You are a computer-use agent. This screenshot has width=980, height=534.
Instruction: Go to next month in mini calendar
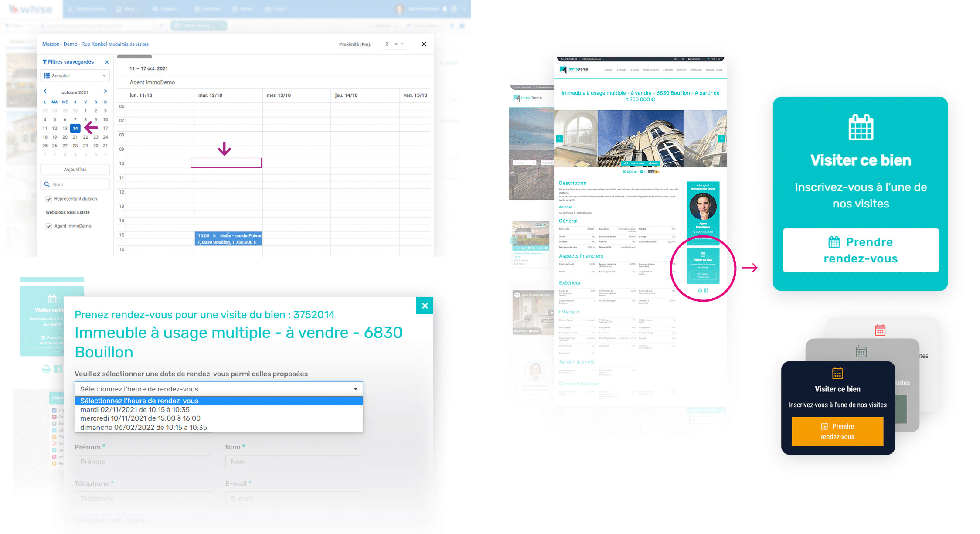point(105,92)
